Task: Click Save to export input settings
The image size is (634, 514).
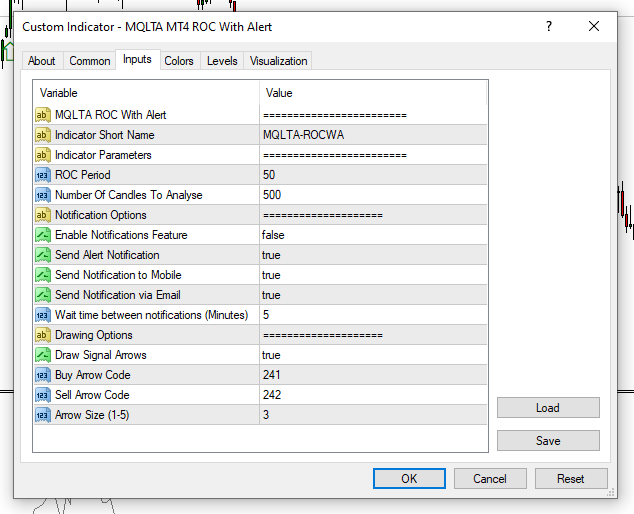Action: coord(548,440)
